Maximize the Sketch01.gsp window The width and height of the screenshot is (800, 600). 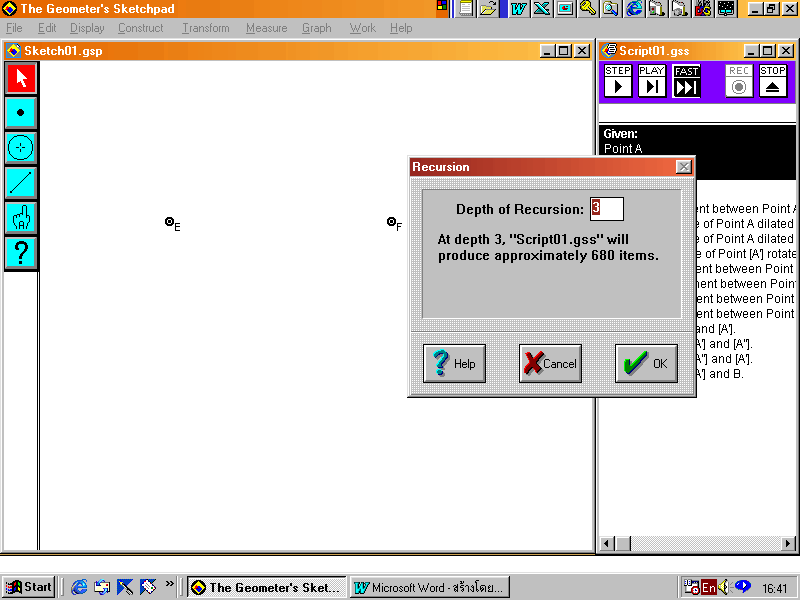(564, 51)
